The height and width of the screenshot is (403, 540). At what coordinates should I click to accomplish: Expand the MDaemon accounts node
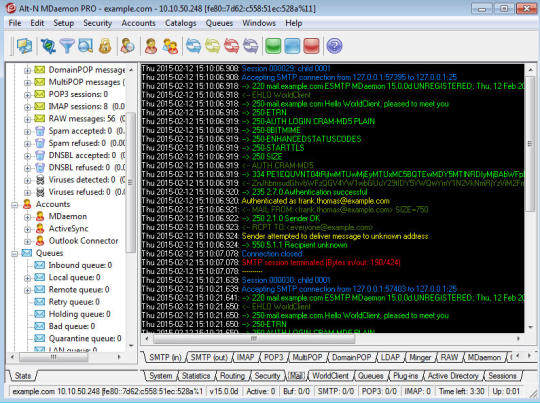tap(27, 217)
